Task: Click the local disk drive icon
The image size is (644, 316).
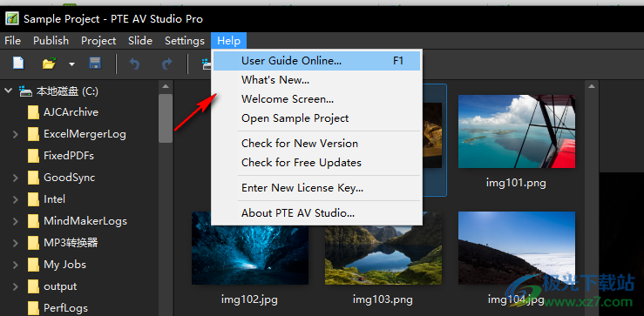Action: [x=25, y=91]
